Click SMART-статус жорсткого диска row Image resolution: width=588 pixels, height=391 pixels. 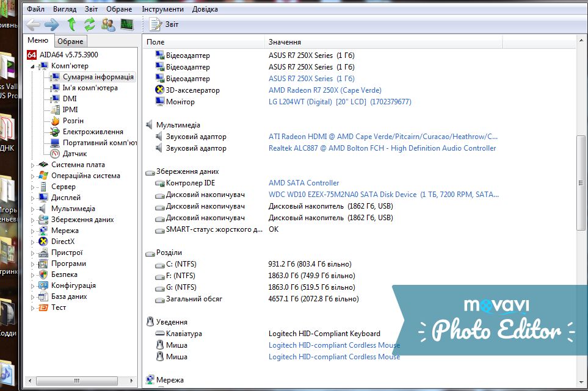point(217,229)
